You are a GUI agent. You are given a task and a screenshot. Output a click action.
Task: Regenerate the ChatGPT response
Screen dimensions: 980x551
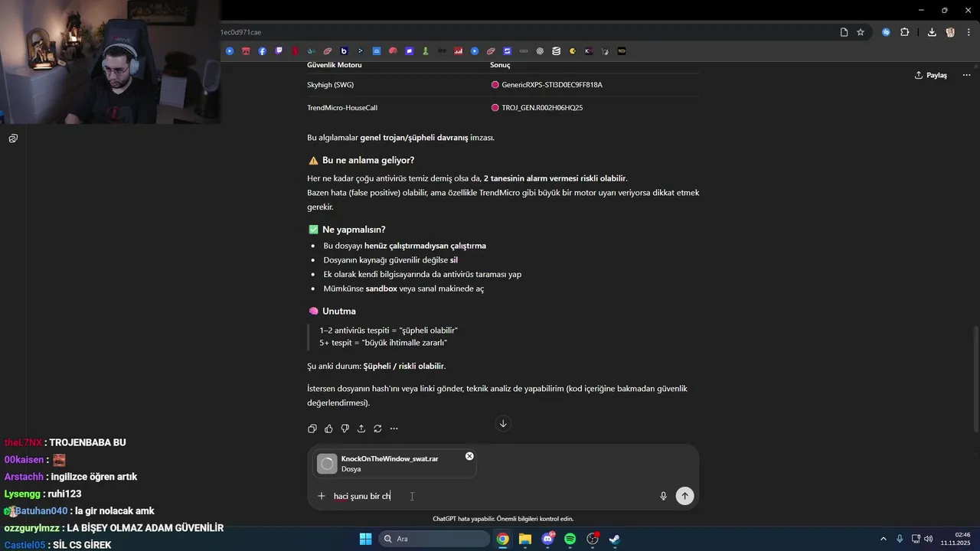click(x=377, y=429)
